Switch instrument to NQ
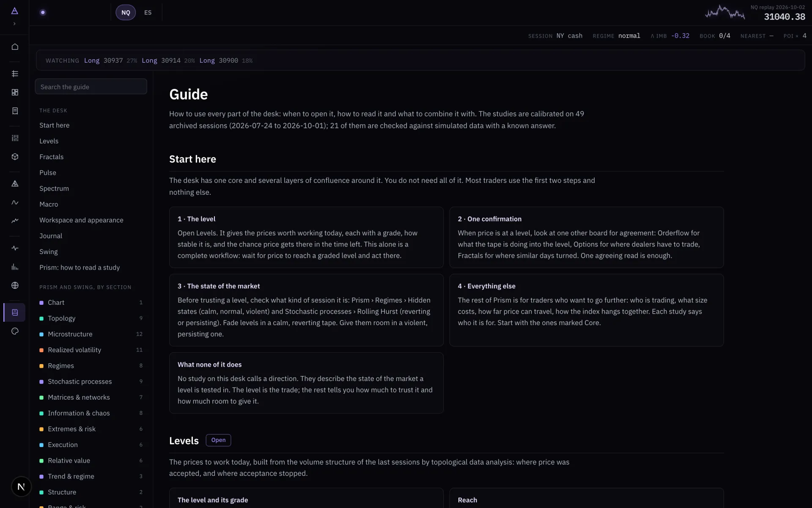 (126, 13)
